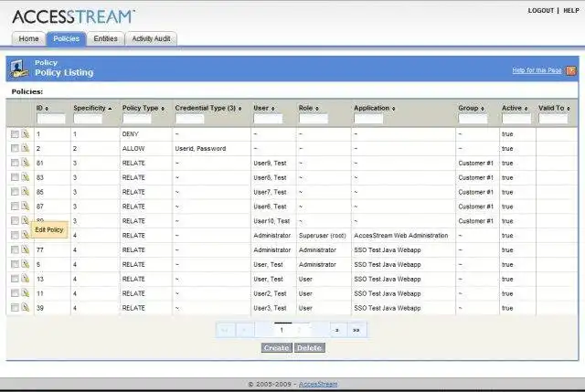Viewport: 585px width, 392px height.
Task: Select checkbox for policy ID 2
Action: click(x=15, y=148)
